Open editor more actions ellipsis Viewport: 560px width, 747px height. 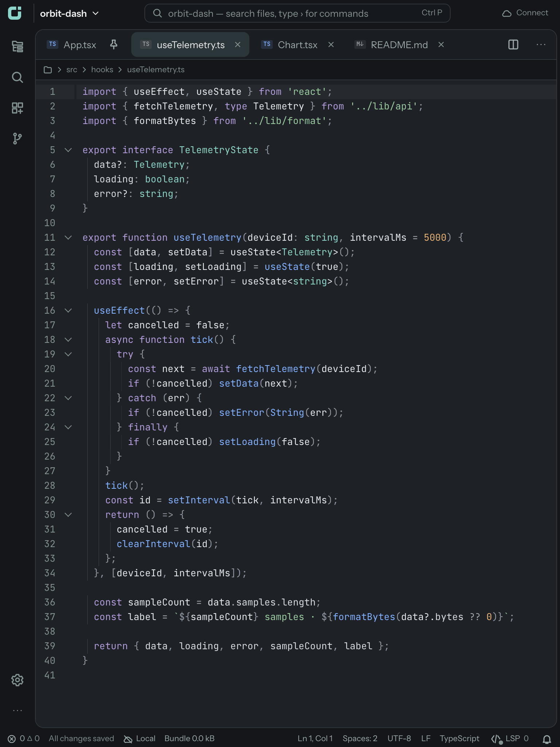point(541,44)
